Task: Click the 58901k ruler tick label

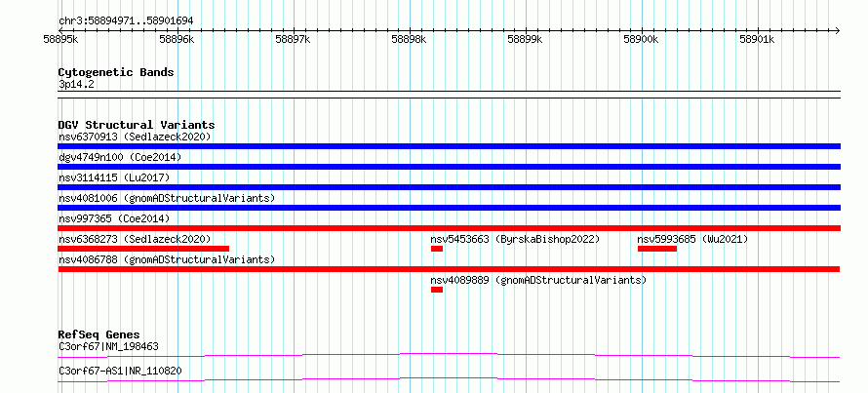Action: 757,40
